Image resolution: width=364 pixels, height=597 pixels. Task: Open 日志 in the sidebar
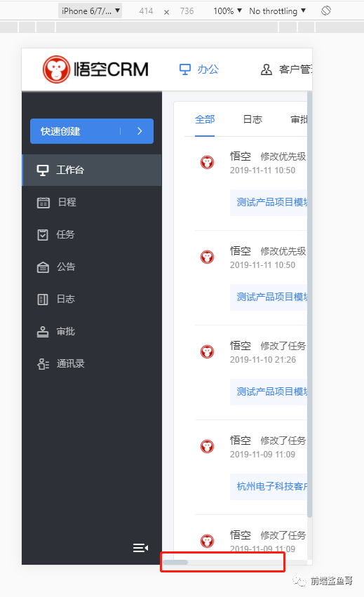coord(92,300)
